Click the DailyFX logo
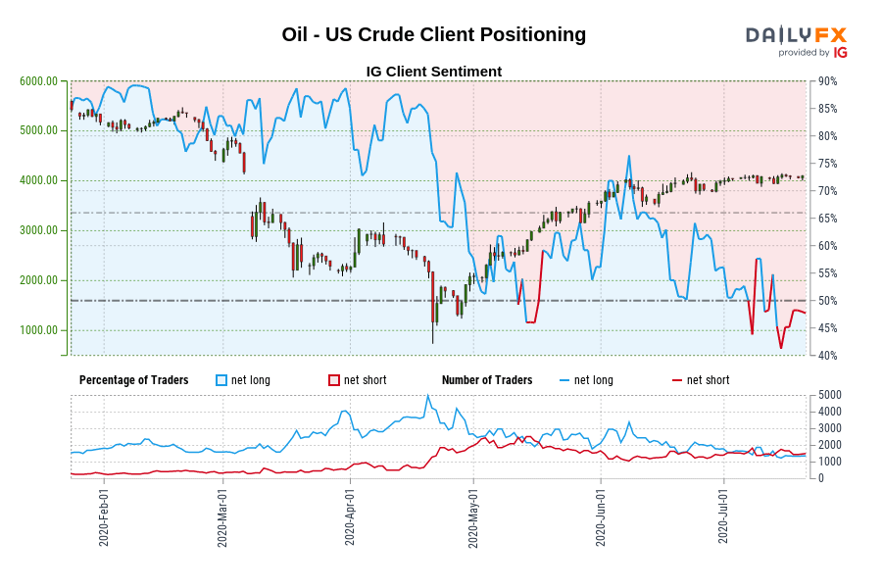Viewport: 882px width, 588px height. click(795, 35)
